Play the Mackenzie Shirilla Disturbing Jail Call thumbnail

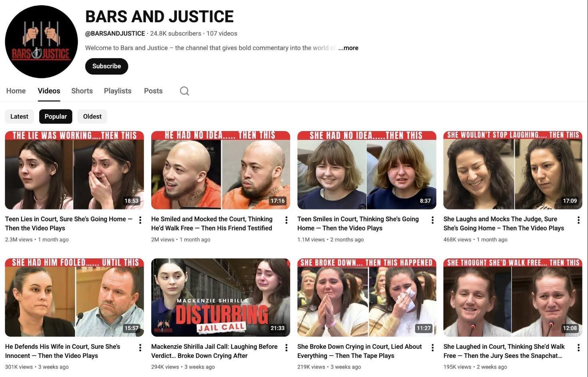220,297
